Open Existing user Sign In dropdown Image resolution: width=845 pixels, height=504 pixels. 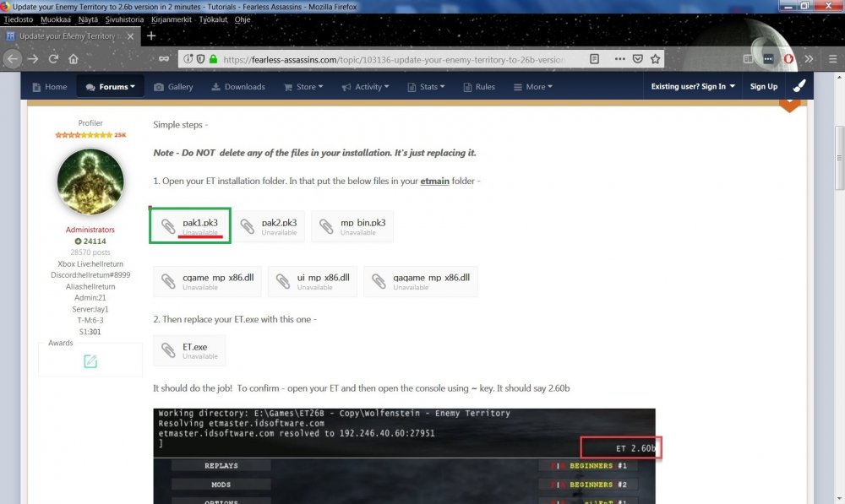(x=693, y=86)
